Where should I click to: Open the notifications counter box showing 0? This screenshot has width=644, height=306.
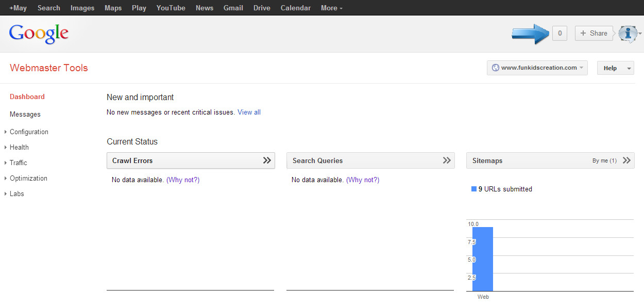(x=560, y=33)
